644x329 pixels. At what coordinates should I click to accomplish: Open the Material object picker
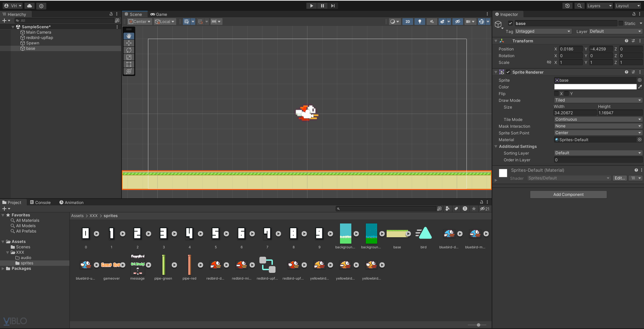click(x=639, y=139)
